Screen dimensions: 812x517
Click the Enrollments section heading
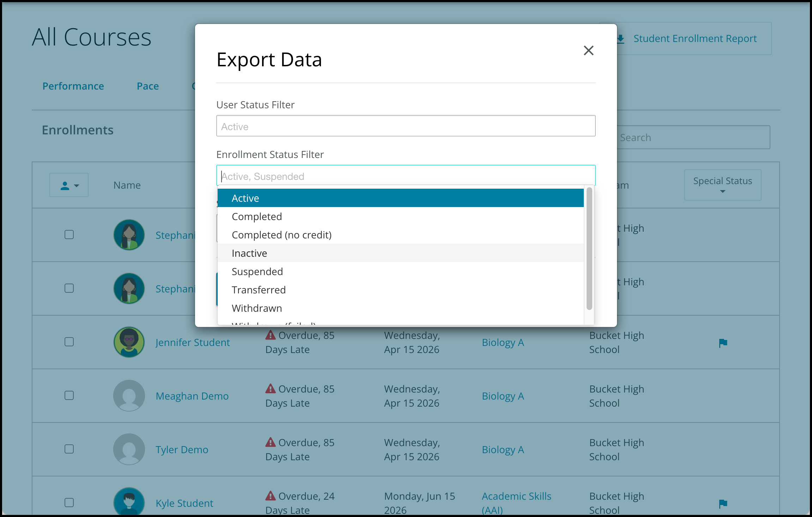point(78,130)
